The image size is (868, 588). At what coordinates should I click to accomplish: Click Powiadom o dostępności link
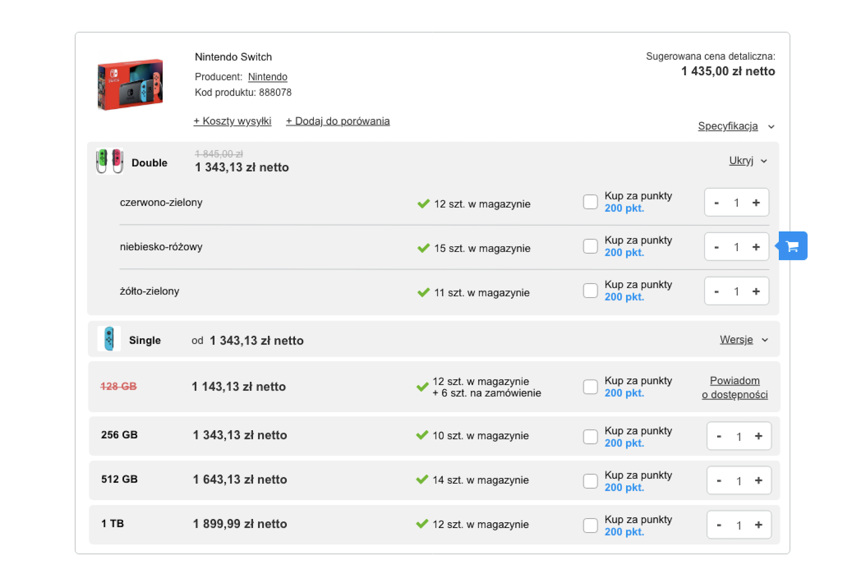click(735, 388)
